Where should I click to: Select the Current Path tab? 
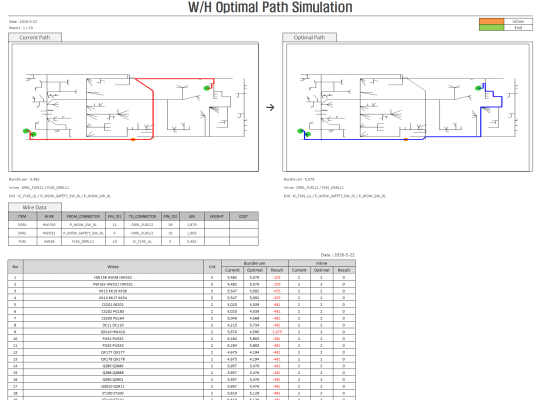(x=35, y=37)
